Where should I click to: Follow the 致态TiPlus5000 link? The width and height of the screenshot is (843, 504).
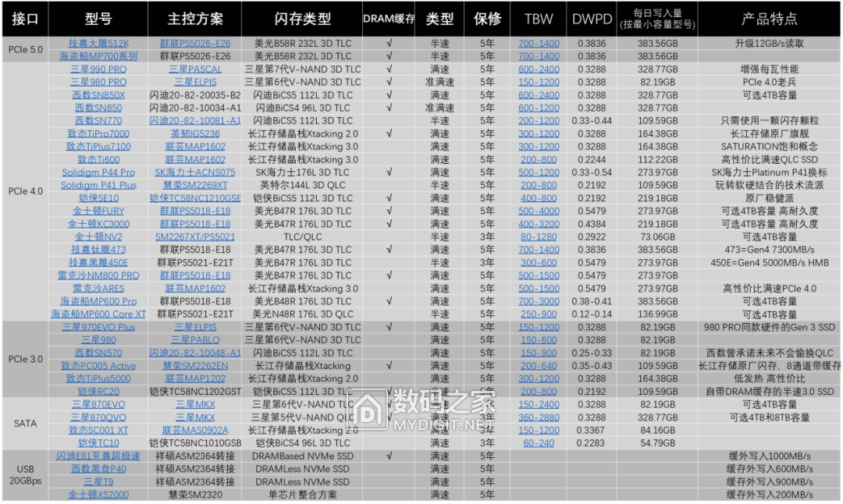point(98,379)
